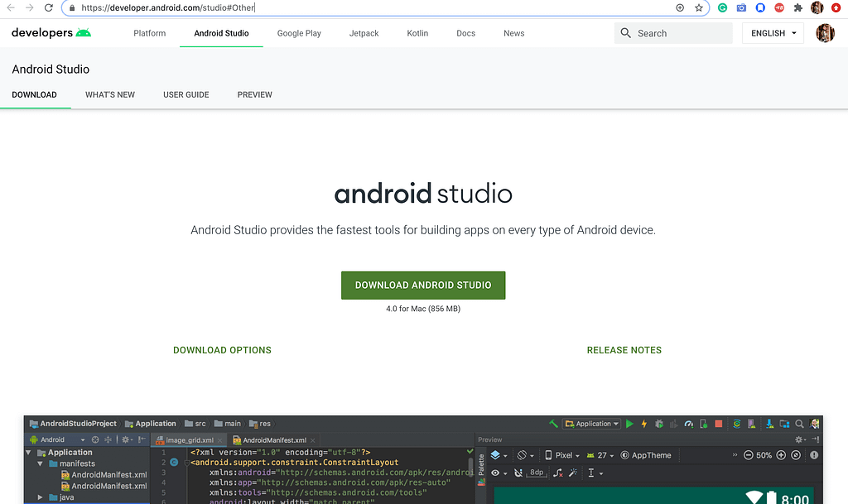The width and height of the screenshot is (848, 504).
Task: Open the design surface layers dropdown
Action: (x=499, y=455)
